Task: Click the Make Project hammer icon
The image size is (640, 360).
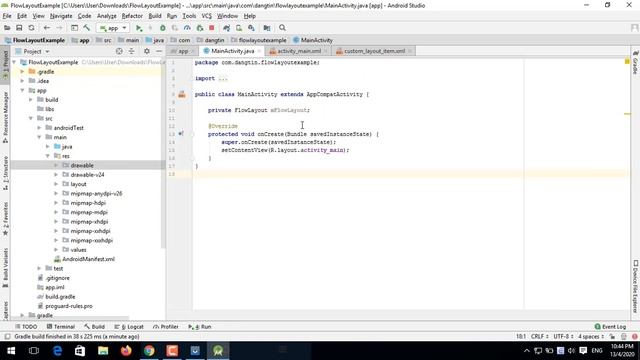Action: click(87, 28)
